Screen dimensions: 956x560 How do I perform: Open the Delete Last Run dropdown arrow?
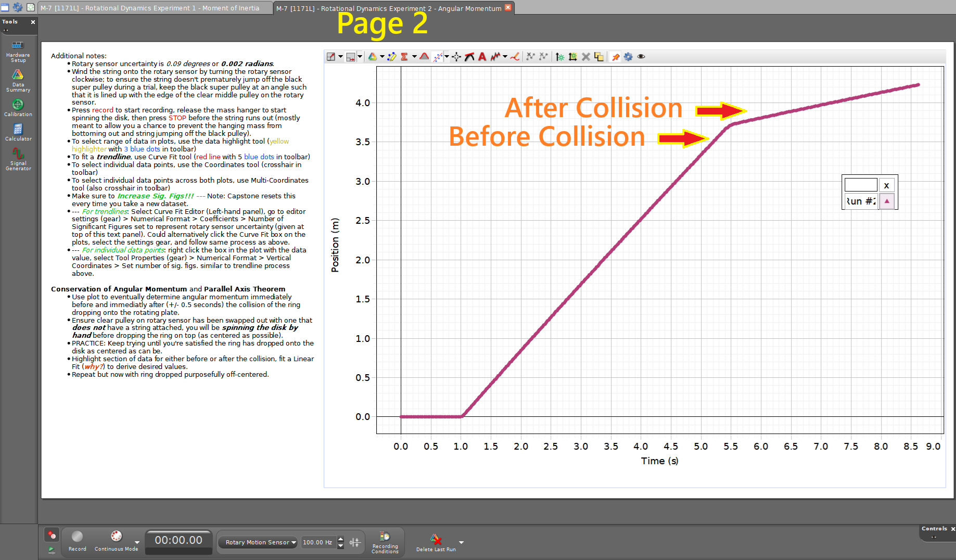point(461,542)
